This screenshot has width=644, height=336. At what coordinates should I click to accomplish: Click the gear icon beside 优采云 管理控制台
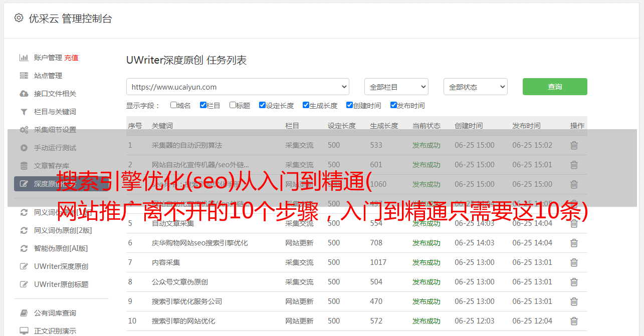click(x=19, y=18)
